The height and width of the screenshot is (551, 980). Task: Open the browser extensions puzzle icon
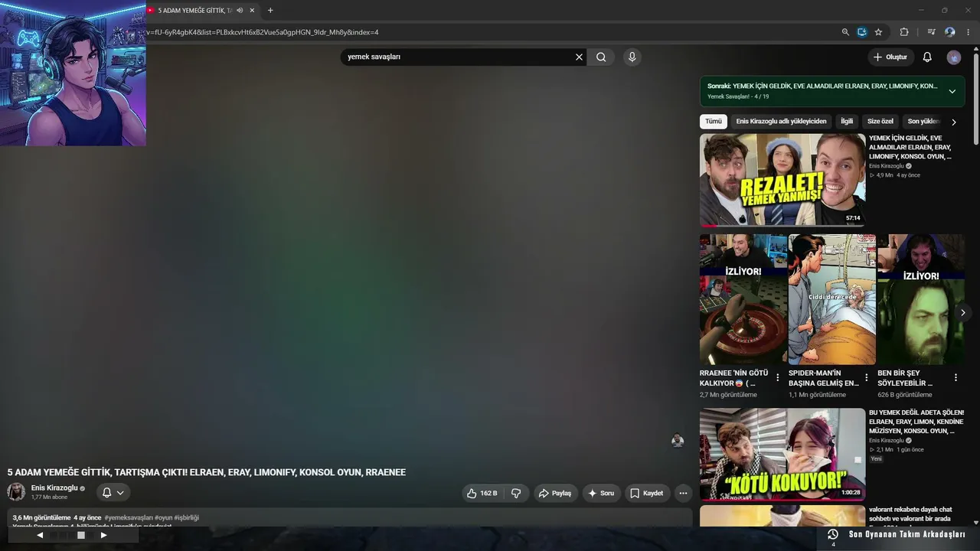(904, 32)
